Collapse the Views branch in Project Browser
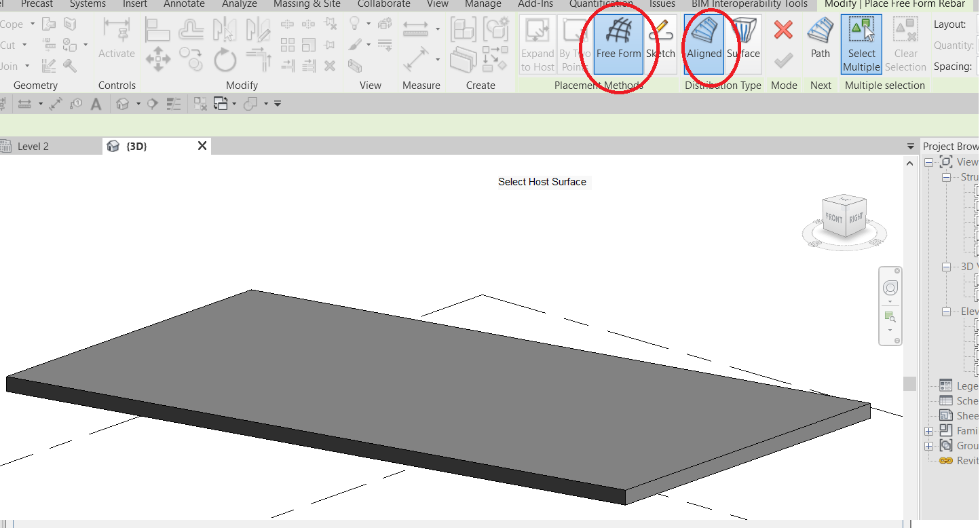980x528 pixels. (928, 162)
